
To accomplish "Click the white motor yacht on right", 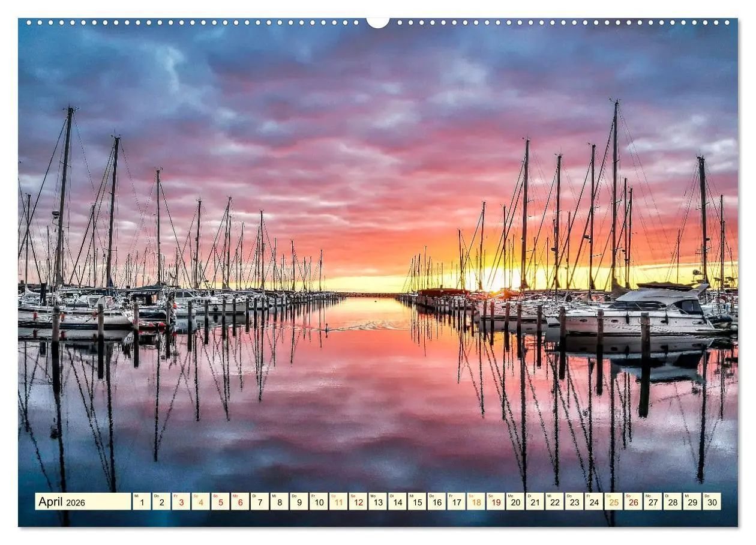I will tap(648, 312).
